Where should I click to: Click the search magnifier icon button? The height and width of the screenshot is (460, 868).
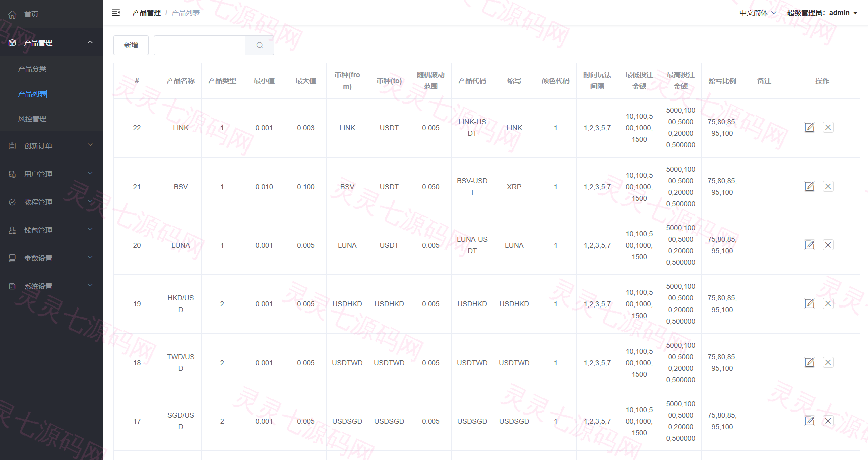(x=260, y=45)
